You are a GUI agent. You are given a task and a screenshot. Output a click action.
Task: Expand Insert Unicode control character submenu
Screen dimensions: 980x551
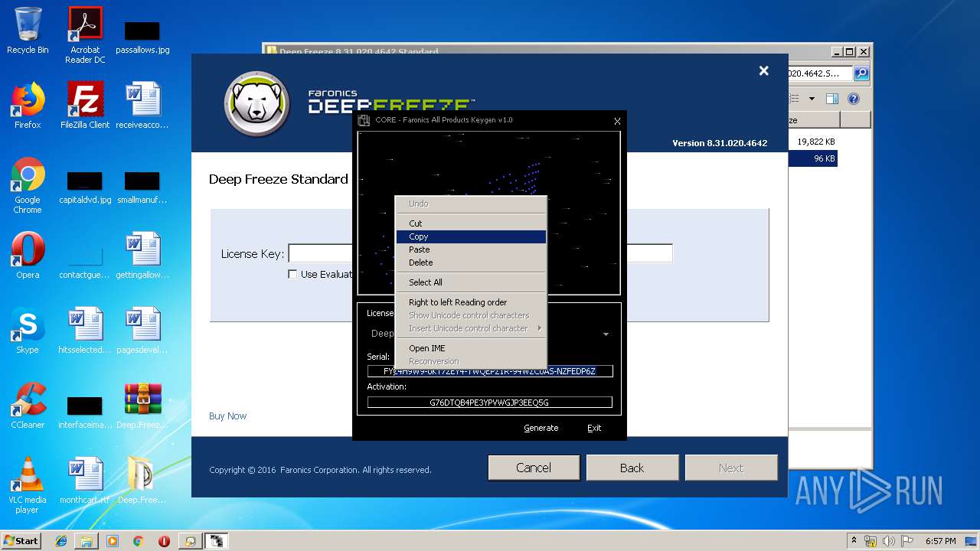472,328
